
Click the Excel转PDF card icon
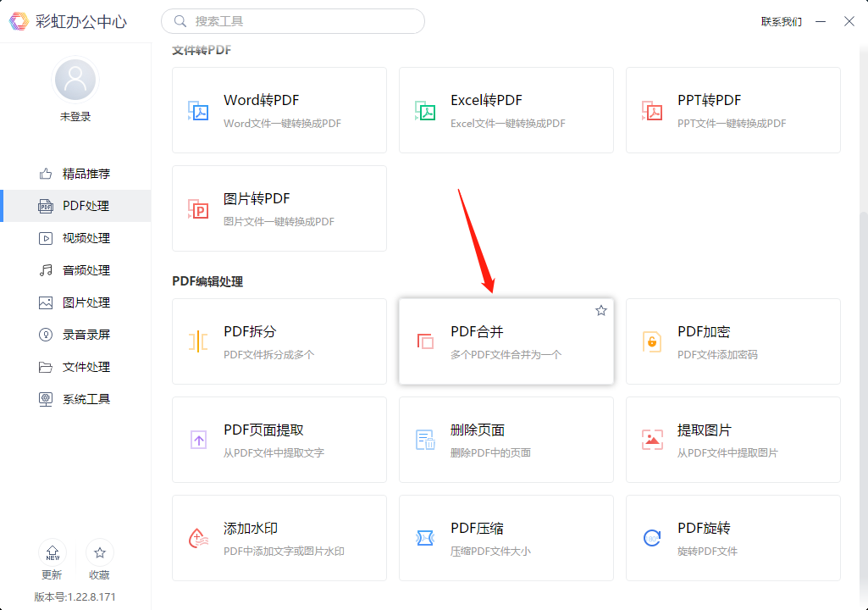point(425,111)
